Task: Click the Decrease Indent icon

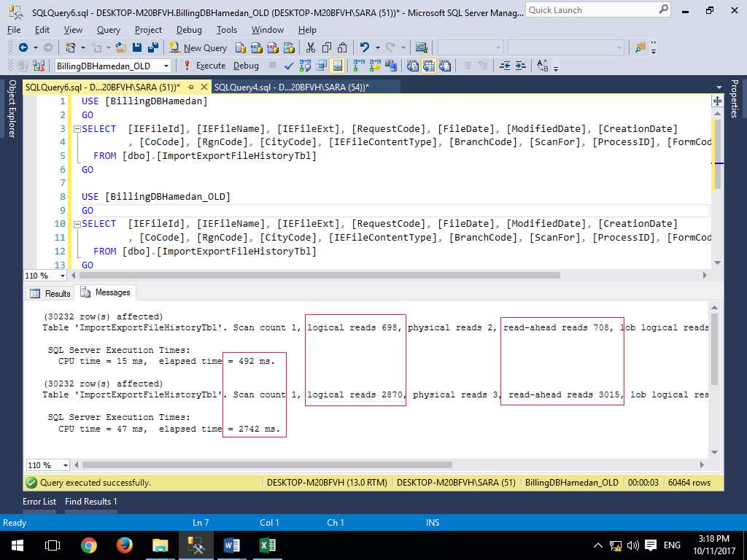Action: [x=505, y=66]
